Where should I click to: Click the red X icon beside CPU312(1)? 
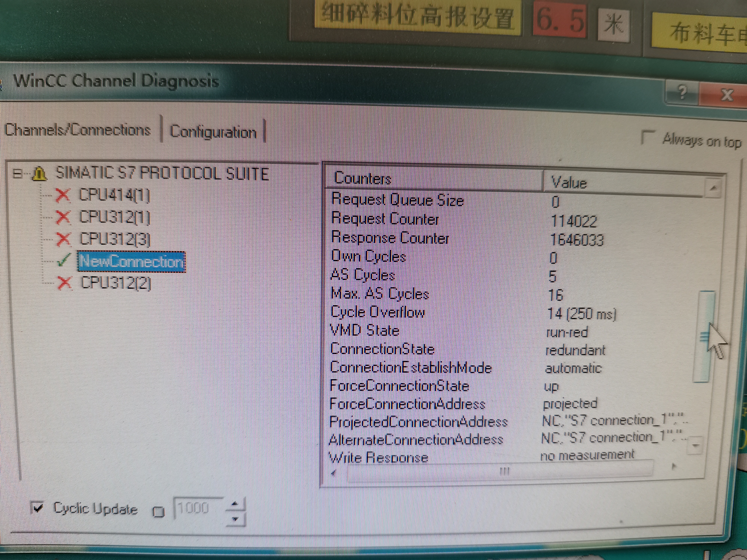63,217
